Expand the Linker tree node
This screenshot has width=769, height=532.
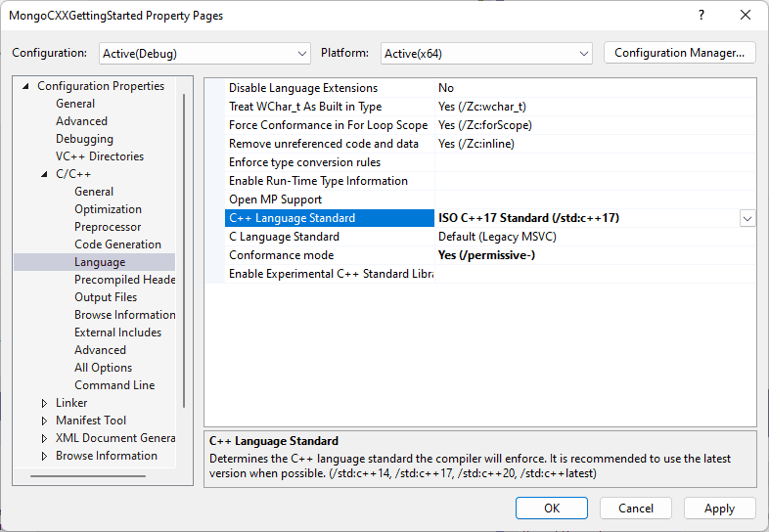44,403
